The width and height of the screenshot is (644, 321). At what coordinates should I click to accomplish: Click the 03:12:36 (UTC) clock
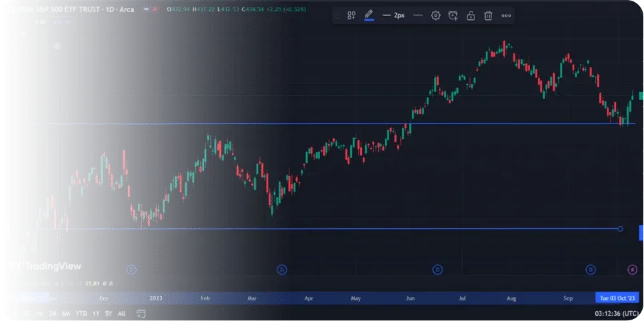[616, 314]
